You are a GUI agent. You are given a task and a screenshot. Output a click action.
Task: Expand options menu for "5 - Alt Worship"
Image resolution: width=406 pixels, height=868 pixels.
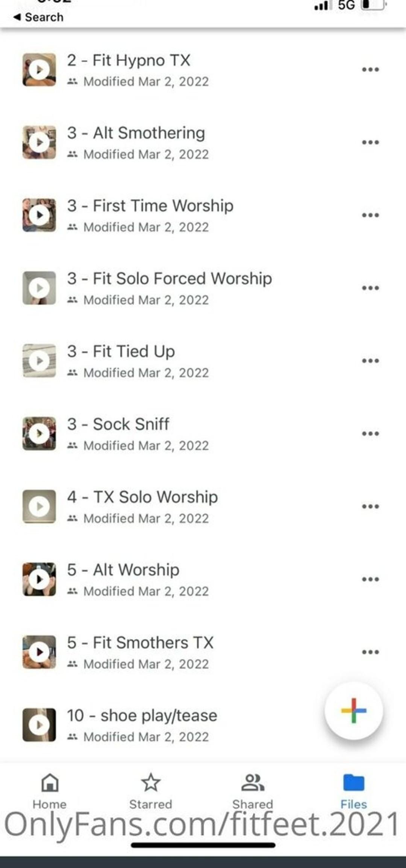coord(370,579)
